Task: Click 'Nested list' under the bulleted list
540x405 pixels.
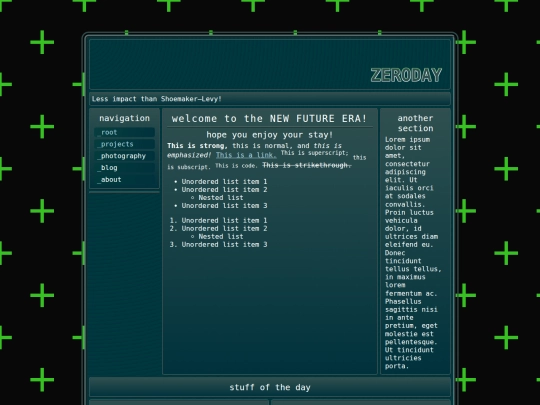Action: (221, 198)
